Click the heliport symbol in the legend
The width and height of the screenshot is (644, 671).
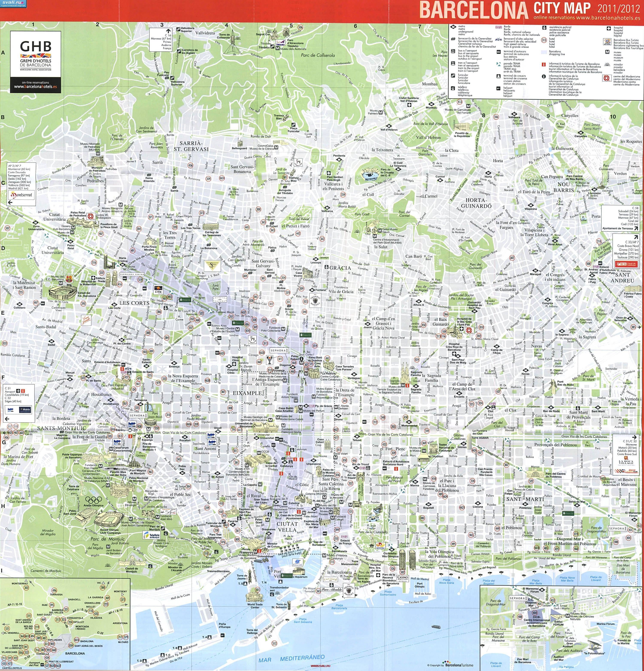point(498,89)
